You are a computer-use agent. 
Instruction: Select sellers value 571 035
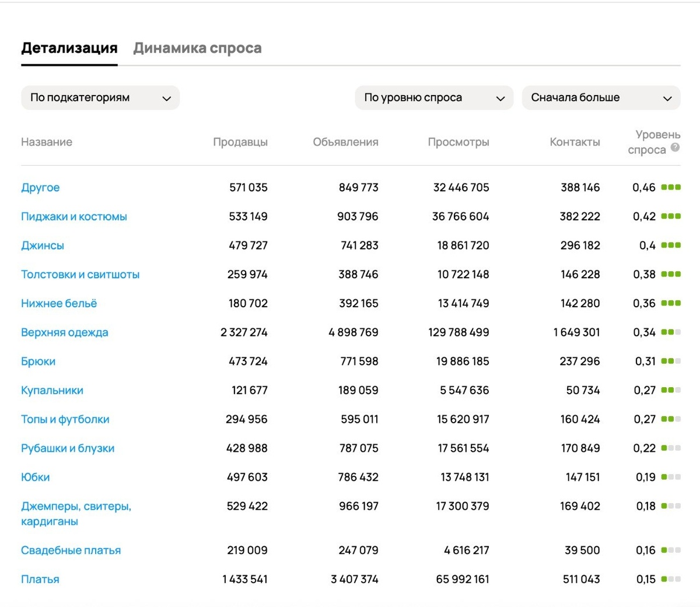(x=249, y=188)
